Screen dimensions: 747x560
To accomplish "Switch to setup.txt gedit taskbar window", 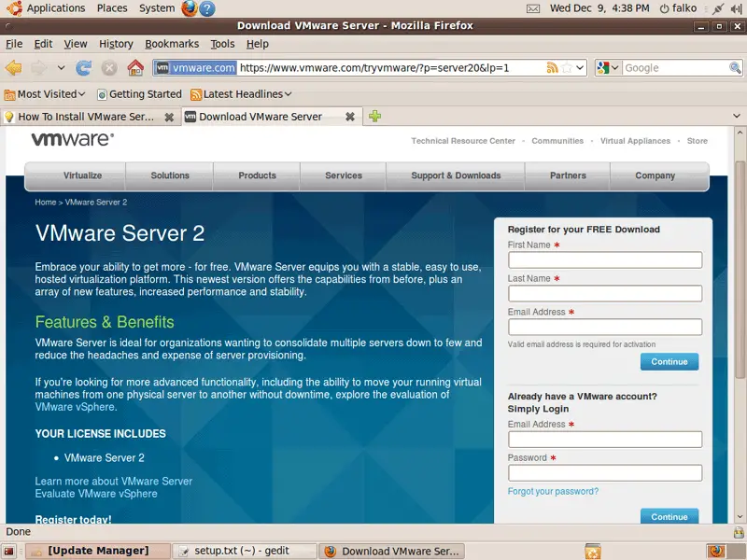I will (x=244, y=552).
